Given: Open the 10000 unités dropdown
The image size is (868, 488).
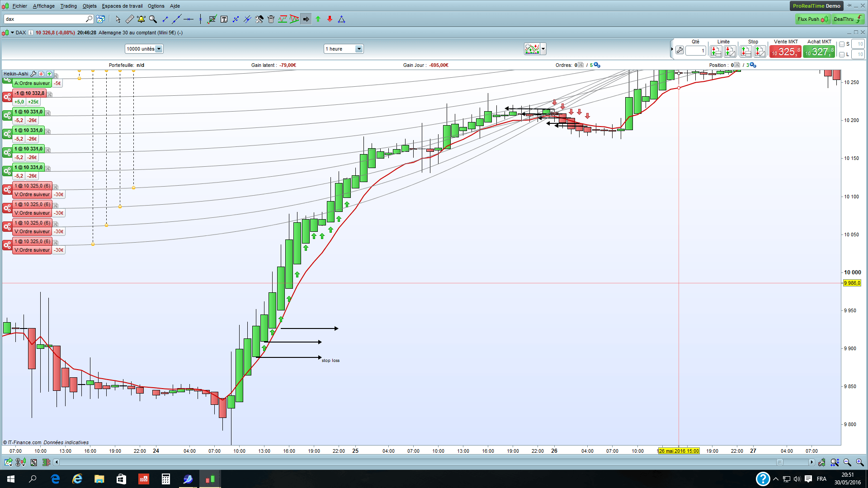Looking at the screenshot, I should (159, 49).
